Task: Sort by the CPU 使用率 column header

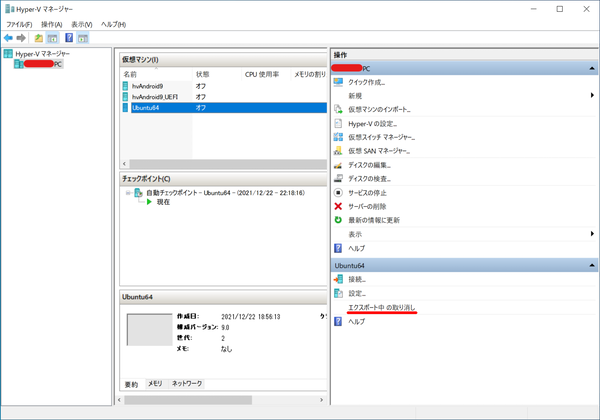Action: pos(266,74)
